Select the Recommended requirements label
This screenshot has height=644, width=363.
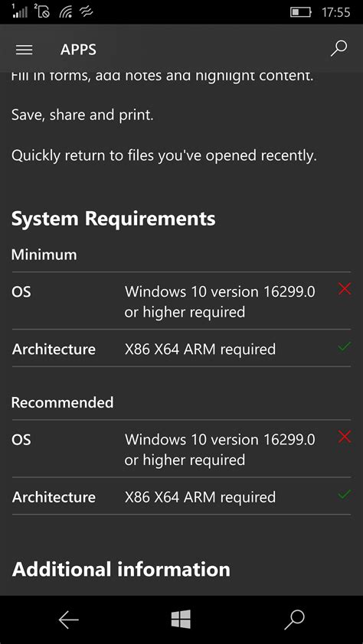tap(63, 402)
